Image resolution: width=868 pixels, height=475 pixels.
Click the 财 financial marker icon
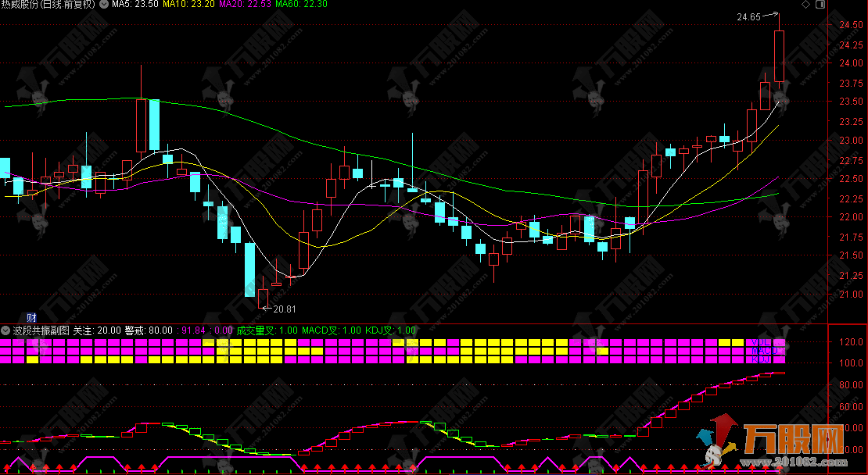31,317
